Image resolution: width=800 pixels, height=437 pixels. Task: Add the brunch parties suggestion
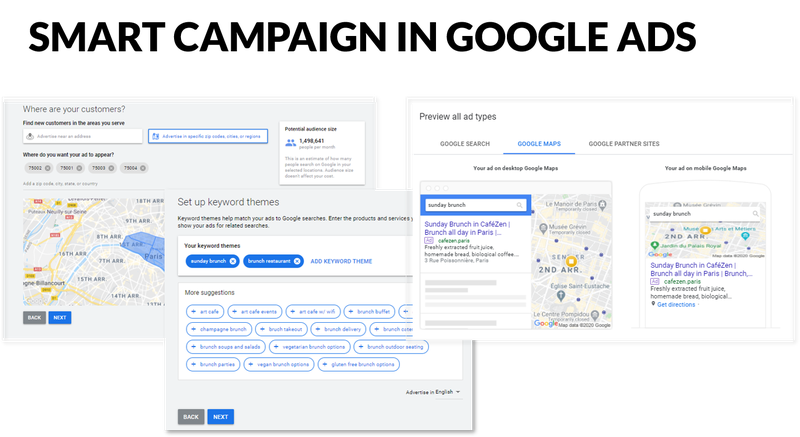coord(213,364)
